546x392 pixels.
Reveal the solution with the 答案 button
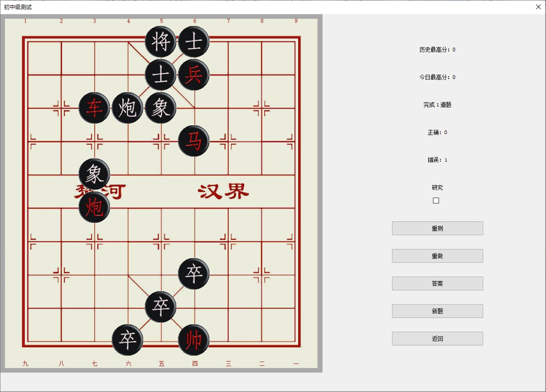tap(437, 283)
